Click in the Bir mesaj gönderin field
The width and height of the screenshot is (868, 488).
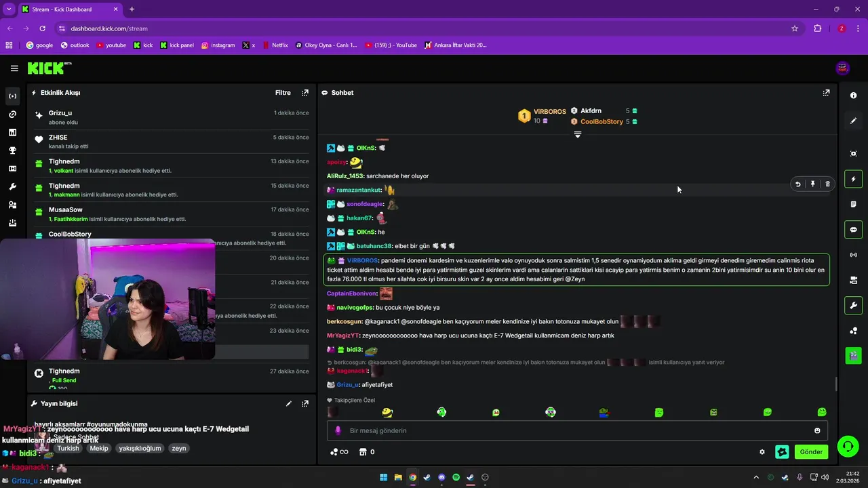coord(576,430)
